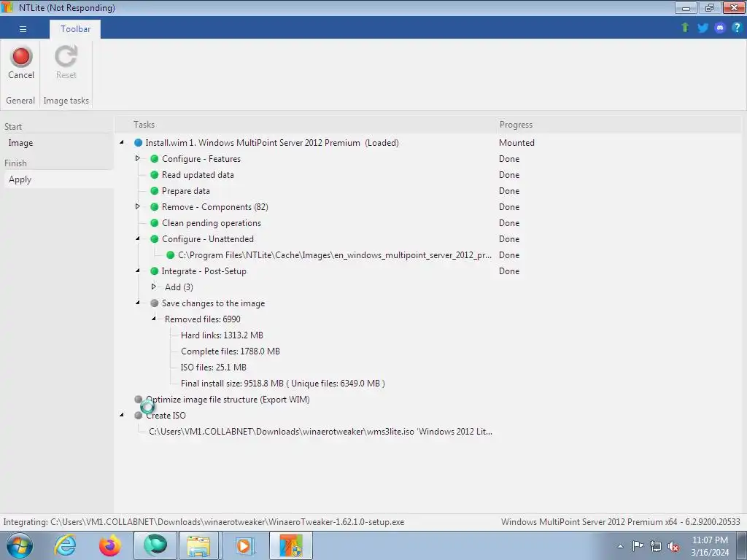Screen dimensions: 747x560
Task: Click the Reset arrow icon
Action: [66, 57]
